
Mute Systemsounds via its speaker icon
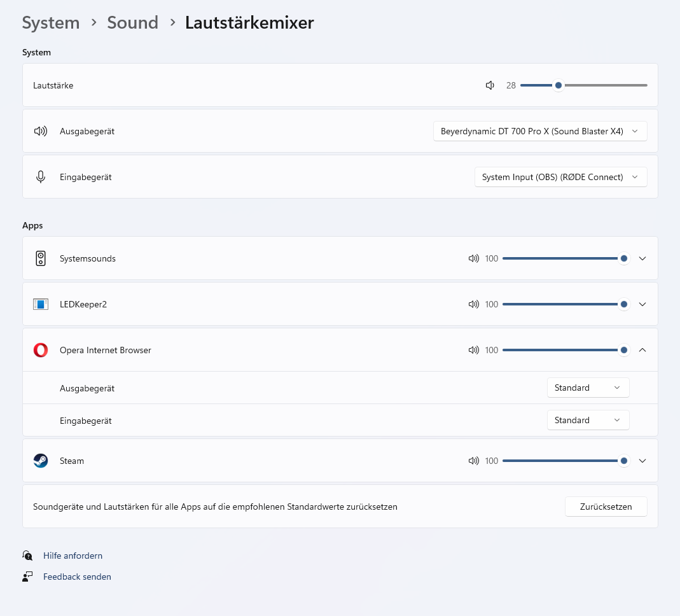click(473, 258)
